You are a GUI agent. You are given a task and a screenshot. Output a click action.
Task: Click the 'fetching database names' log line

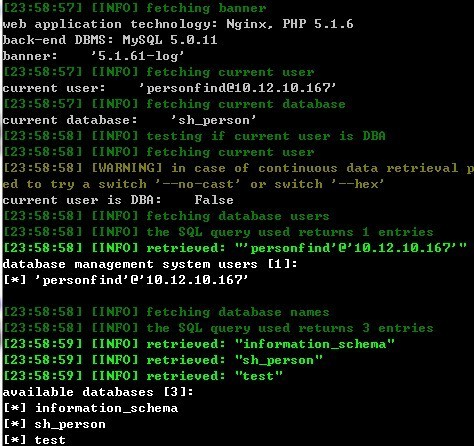point(166,312)
